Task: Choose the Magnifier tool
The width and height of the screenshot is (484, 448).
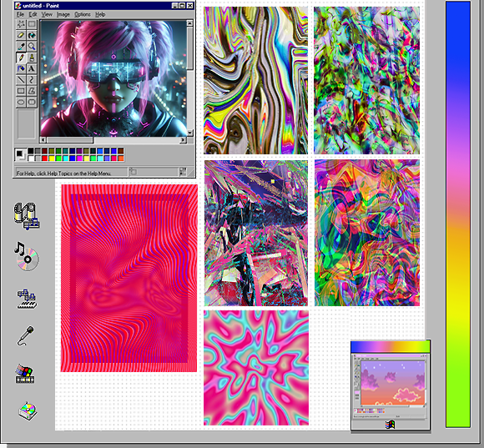Action: click(x=32, y=47)
